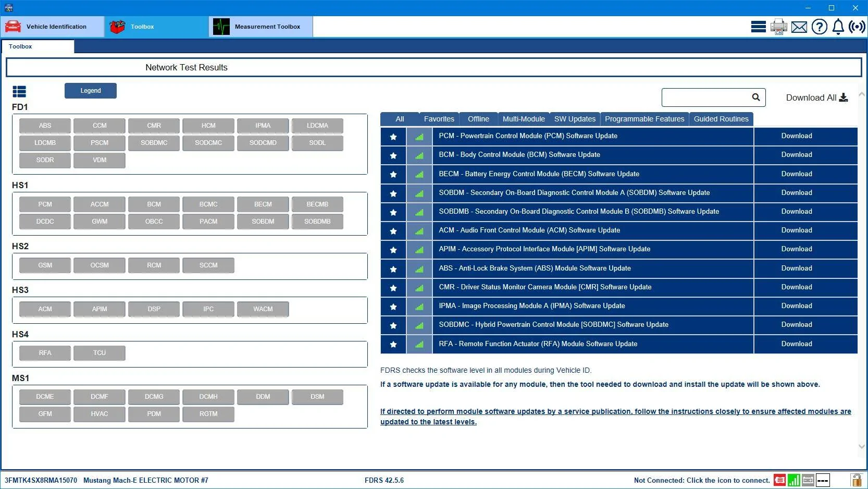Click the gray vehicle interface icon in status bar
The image size is (868, 489).
pos(808,480)
